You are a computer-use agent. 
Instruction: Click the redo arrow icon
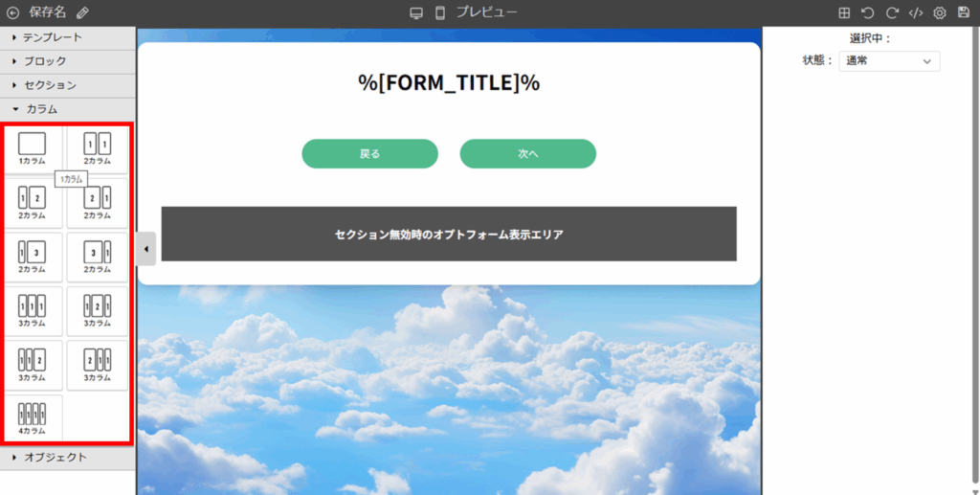tap(892, 12)
